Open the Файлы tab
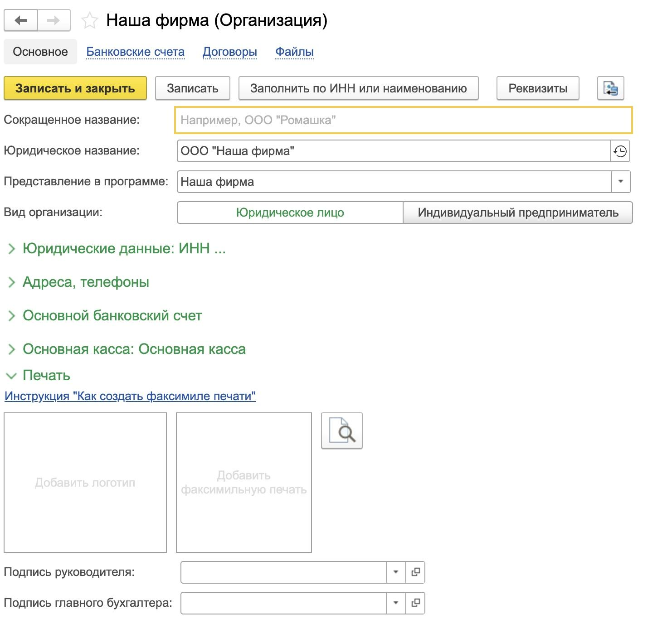Screen dimensions: 672x619 pyautogui.click(x=294, y=52)
